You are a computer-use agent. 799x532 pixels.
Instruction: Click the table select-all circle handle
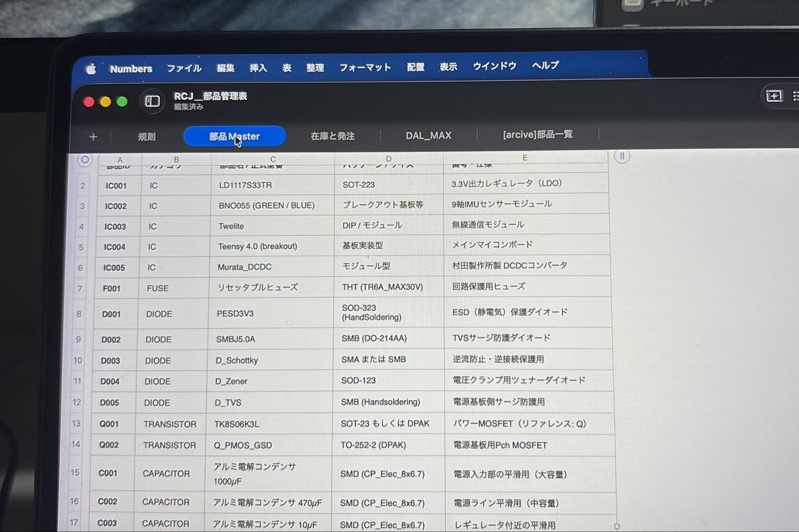coord(85,160)
